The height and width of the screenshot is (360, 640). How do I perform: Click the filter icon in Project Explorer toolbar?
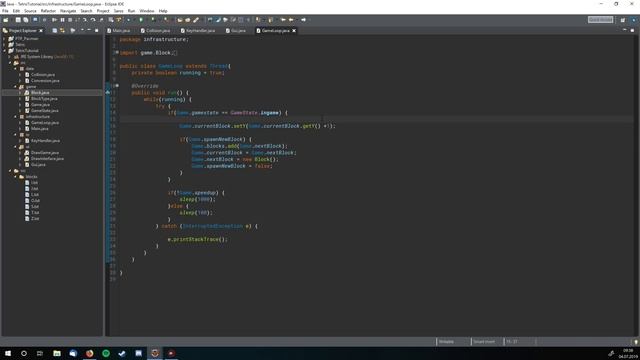coord(73,31)
